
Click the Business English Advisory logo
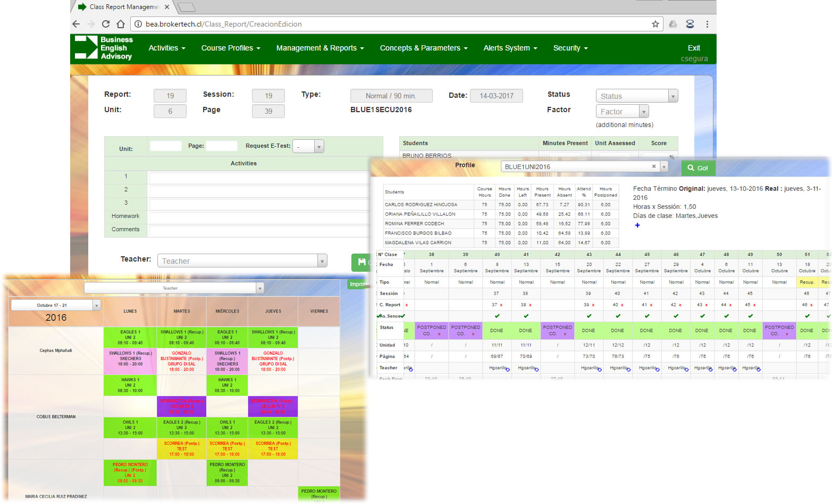104,48
